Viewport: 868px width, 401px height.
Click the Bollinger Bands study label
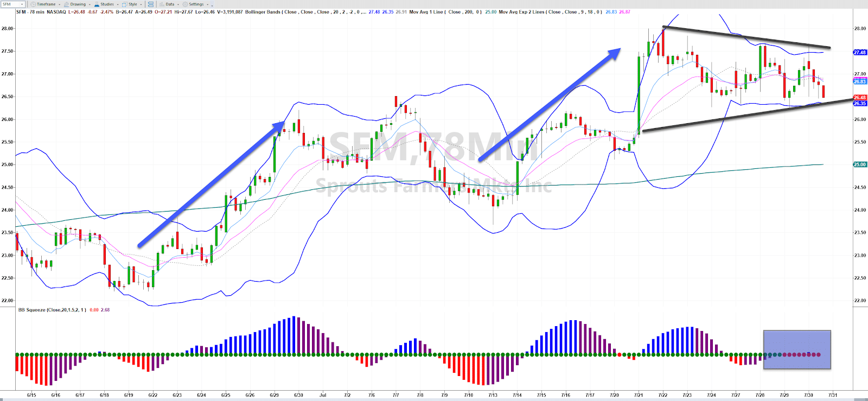pyautogui.click(x=306, y=12)
